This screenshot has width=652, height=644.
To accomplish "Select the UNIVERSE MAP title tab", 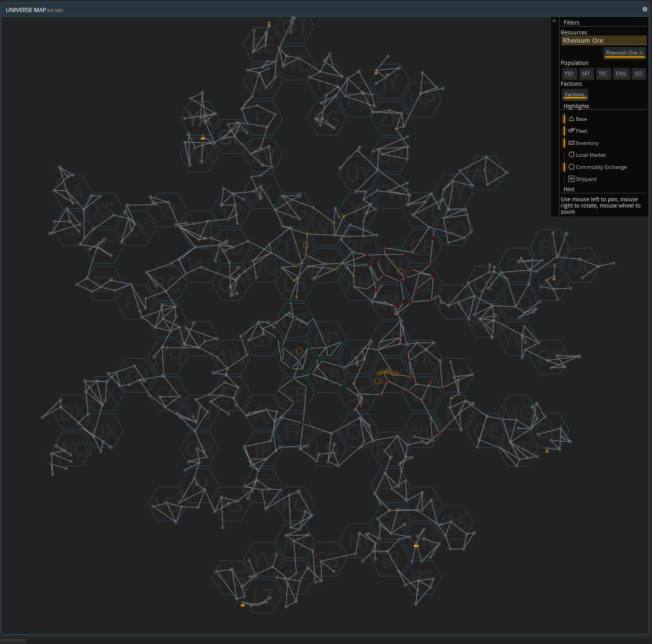I will click(x=26, y=10).
